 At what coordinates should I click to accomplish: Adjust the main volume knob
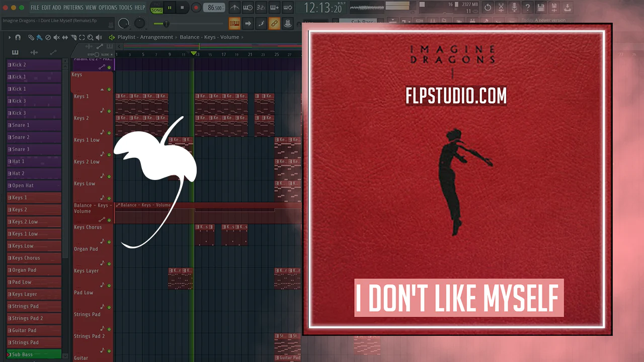tap(123, 23)
